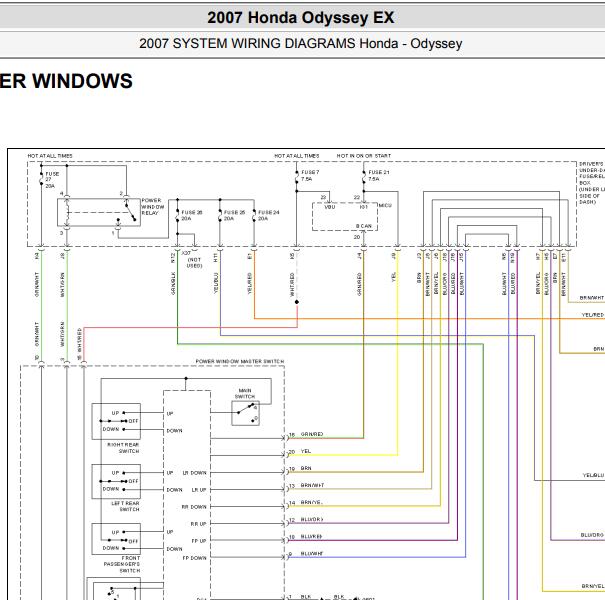Click the 'FRONT PASSENGER'S SWITCH' label

click(122, 564)
